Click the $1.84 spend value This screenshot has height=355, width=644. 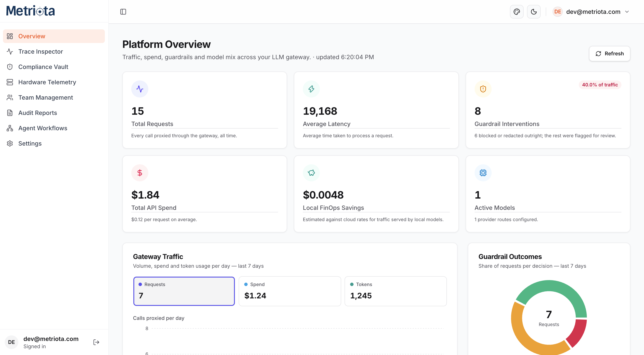[x=145, y=195]
